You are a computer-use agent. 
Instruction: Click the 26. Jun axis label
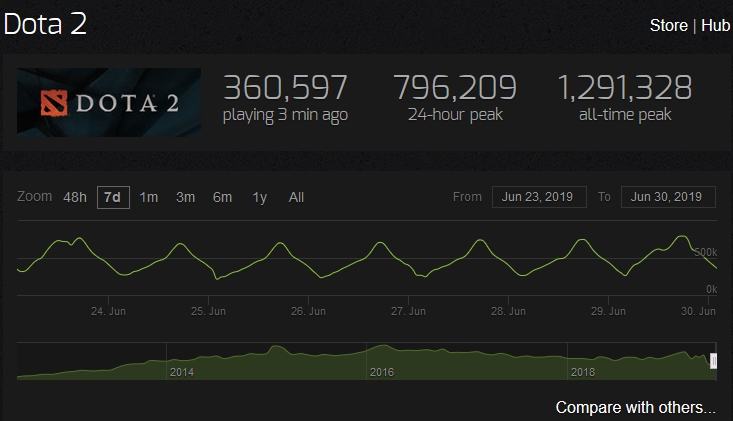point(309,311)
